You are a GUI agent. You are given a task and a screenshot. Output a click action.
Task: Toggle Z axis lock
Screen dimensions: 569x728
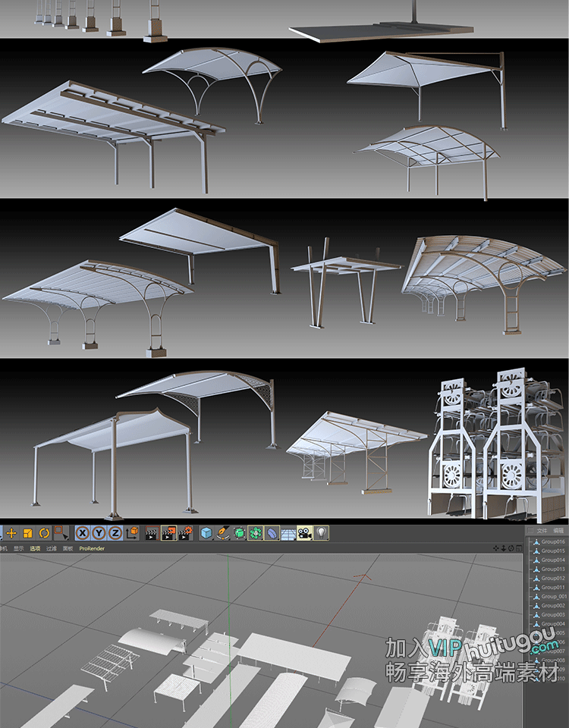pos(115,533)
